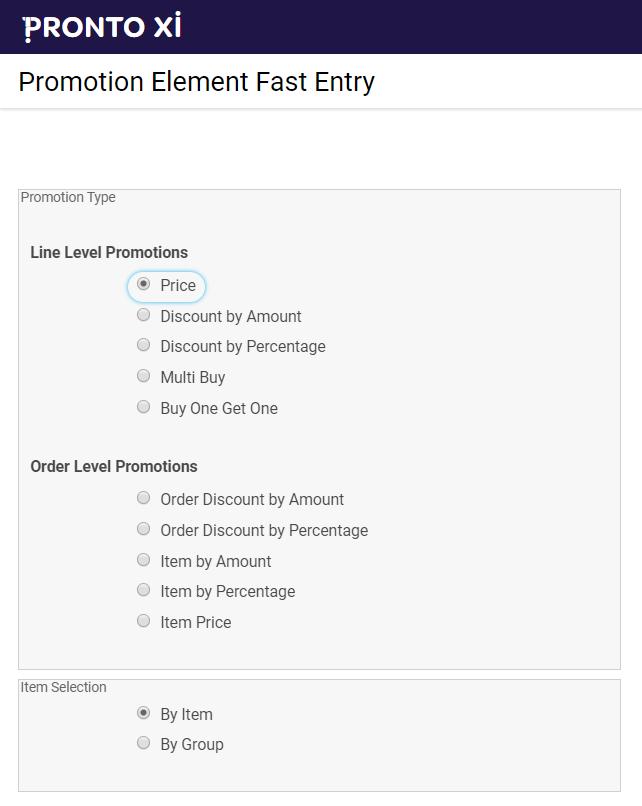Click the Promotion Type group label
Screen dimensions: 642x806
68,197
